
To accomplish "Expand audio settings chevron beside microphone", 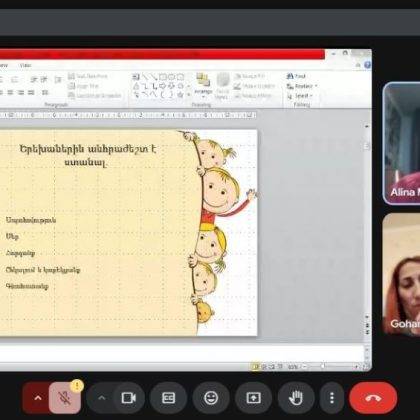I will pyautogui.click(x=37, y=398).
